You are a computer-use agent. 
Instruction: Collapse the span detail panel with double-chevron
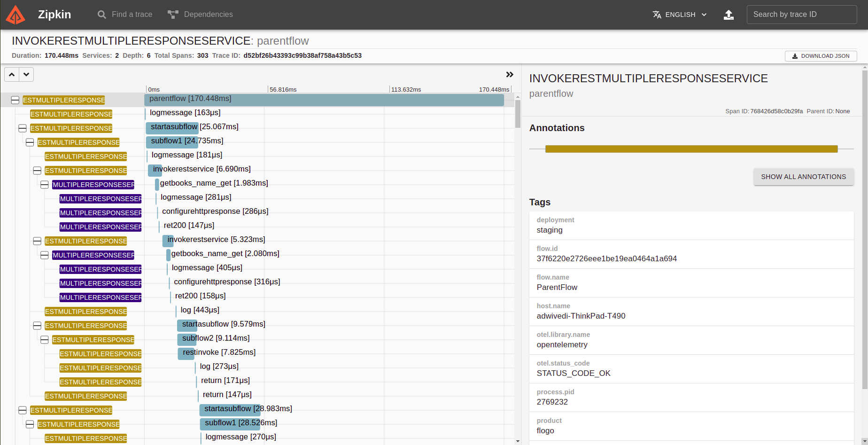point(510,75)
